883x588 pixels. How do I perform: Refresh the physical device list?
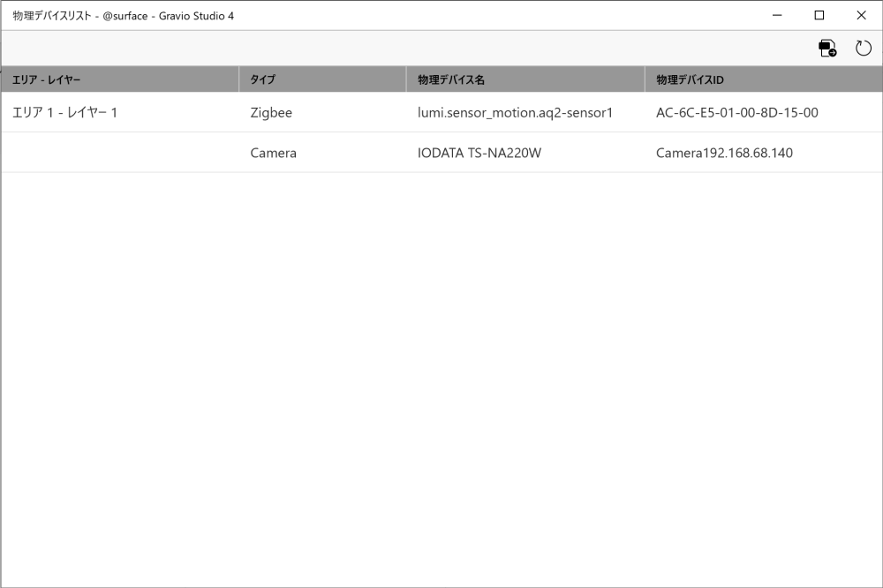click(864, 49)
